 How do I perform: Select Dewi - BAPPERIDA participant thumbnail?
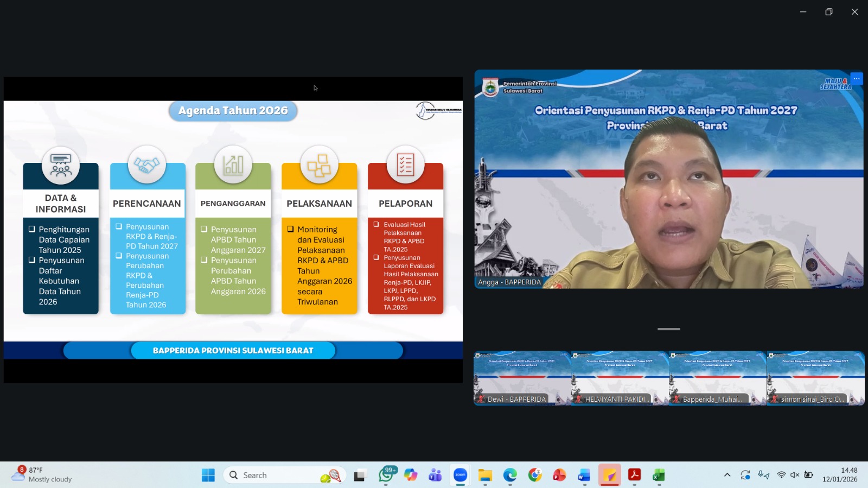[x=522, y=378]
